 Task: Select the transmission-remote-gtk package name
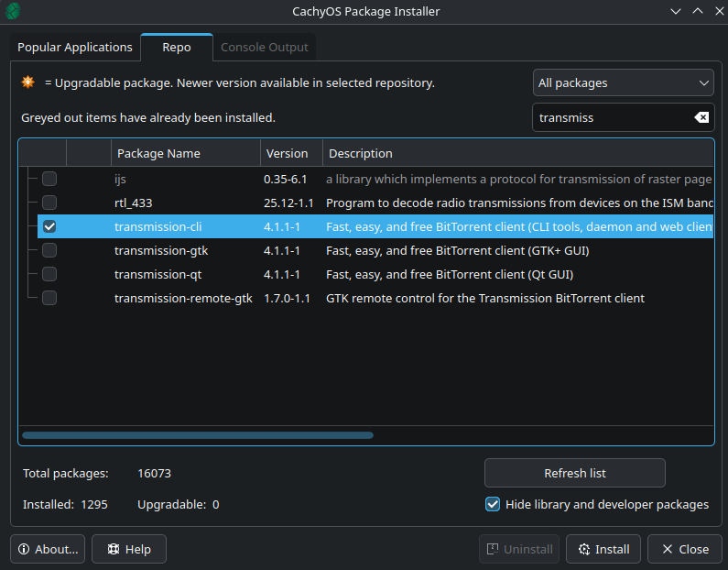(183, 298)
